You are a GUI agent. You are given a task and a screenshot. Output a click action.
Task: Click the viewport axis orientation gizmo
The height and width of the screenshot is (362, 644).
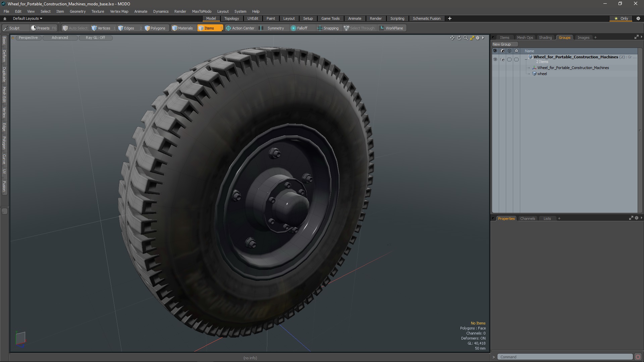[x=20, y=339]
